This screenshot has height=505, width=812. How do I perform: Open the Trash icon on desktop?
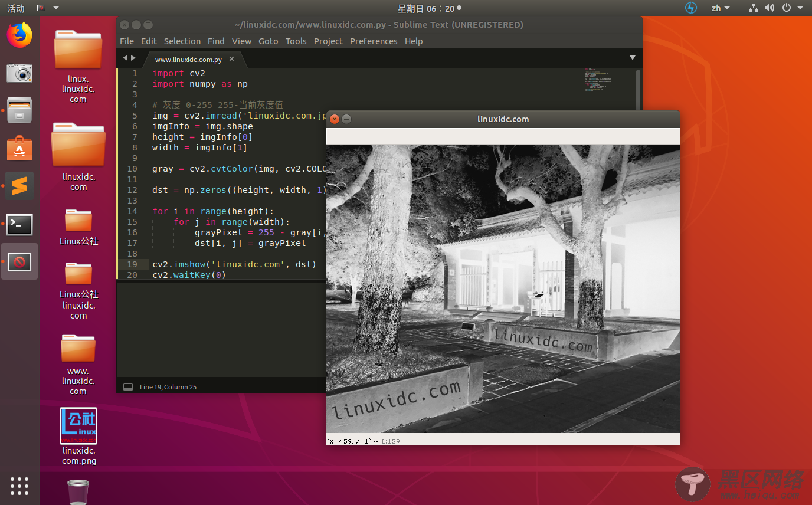[x=78, y=491]
